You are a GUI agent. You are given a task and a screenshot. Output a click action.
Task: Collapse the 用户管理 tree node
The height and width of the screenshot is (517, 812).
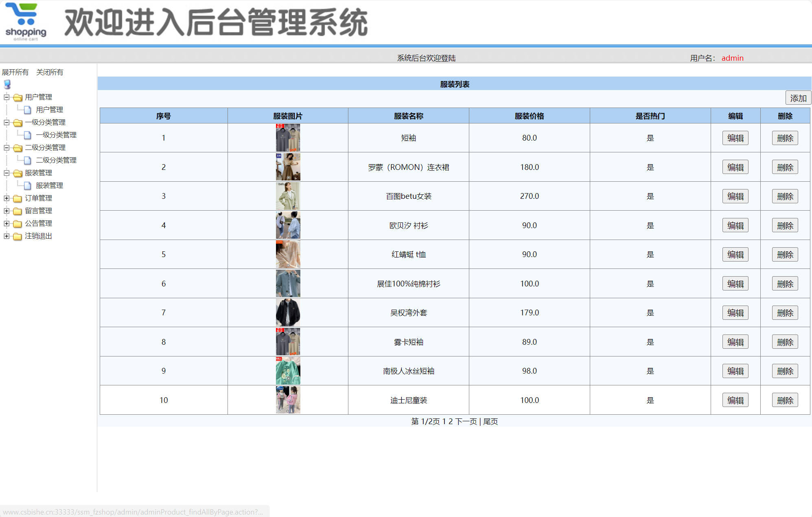(6, 97)
